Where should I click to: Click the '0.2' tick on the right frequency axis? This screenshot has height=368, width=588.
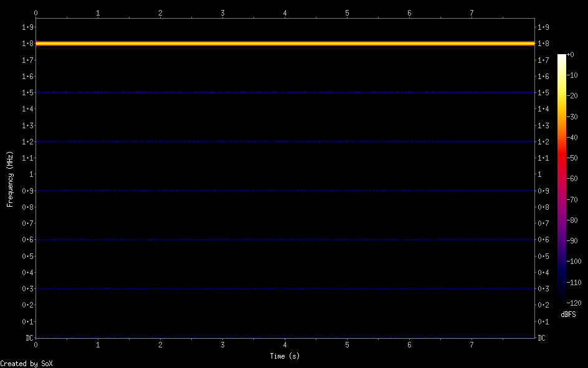(x=543, y=305)
